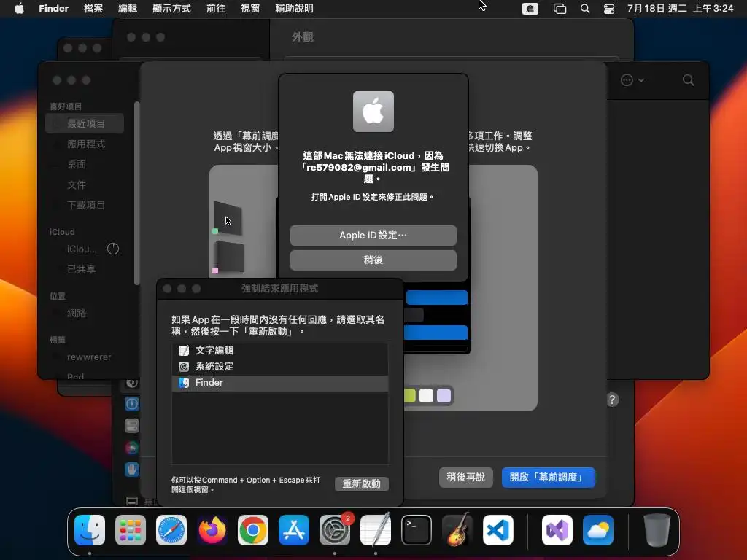
Task: Click the menu bar date and time
Action: click(x=680, y=8)
